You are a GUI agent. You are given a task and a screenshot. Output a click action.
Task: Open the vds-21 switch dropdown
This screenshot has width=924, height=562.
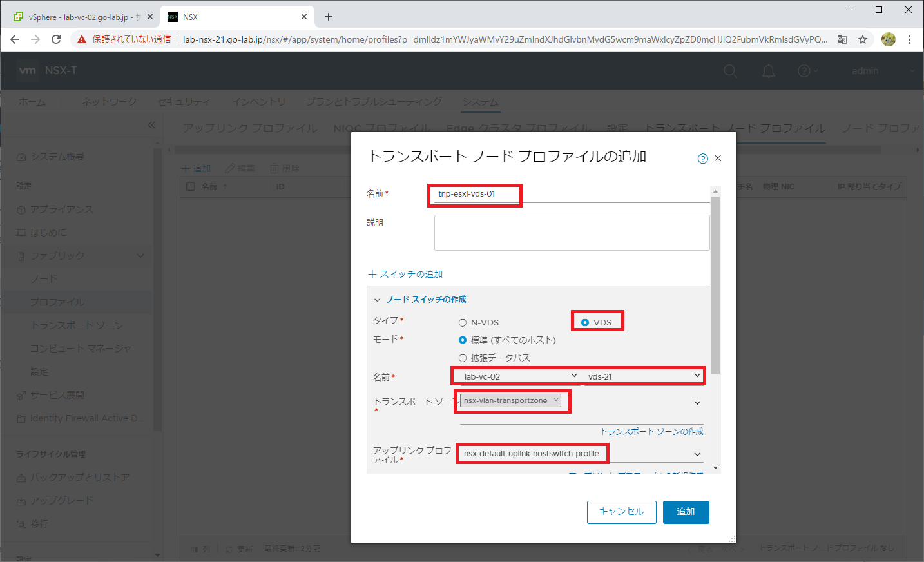click(644, 376)
